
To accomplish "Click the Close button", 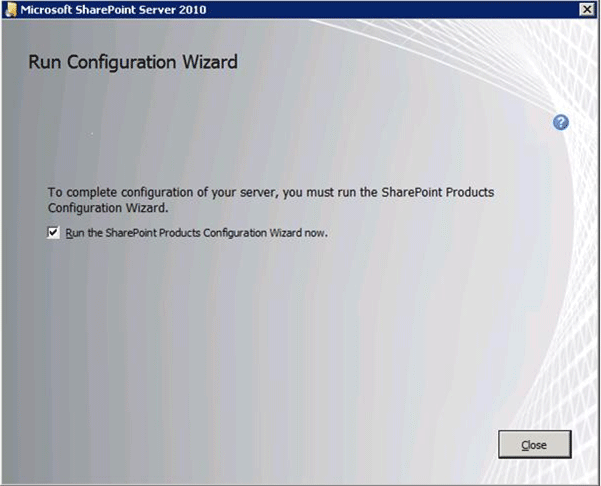I will [x=534, y=445].
